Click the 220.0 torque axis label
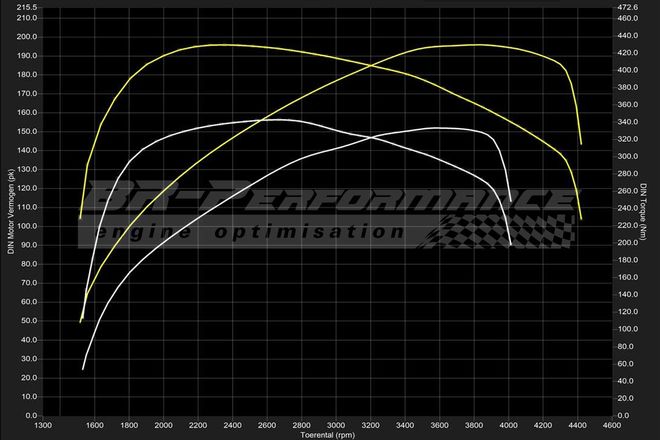The height and width of the screenshot is (440, 660). pyautogui.click(x=628, y=226)
